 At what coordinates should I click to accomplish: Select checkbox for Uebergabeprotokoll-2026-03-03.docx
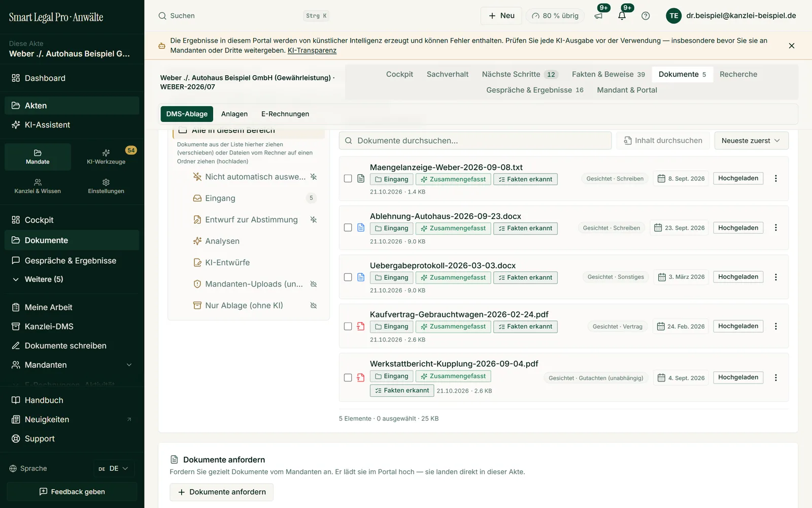(348, 277)
